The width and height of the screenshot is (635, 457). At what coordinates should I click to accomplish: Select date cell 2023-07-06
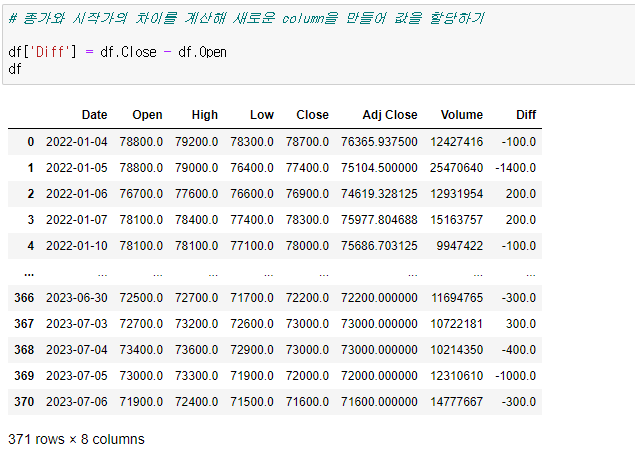77,401
